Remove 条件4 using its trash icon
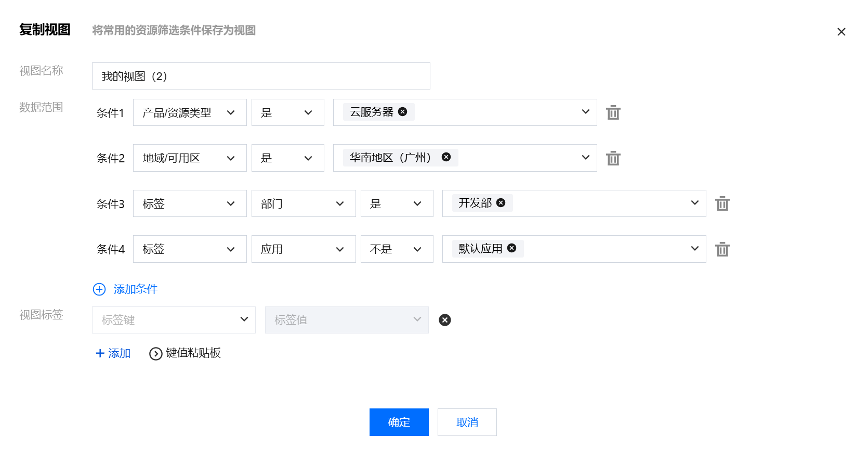Viewport: 868px width, 449px height. click(722, 249)
